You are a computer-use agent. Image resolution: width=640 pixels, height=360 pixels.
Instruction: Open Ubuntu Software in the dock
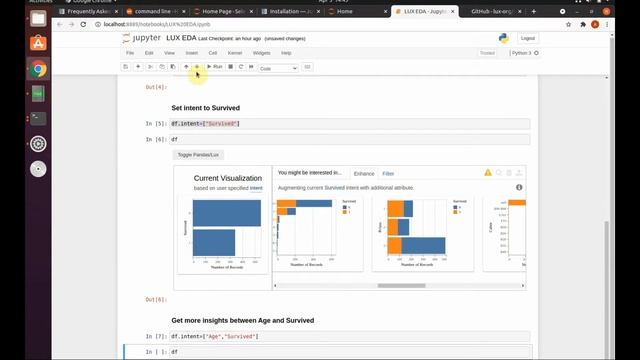[38, 43]
